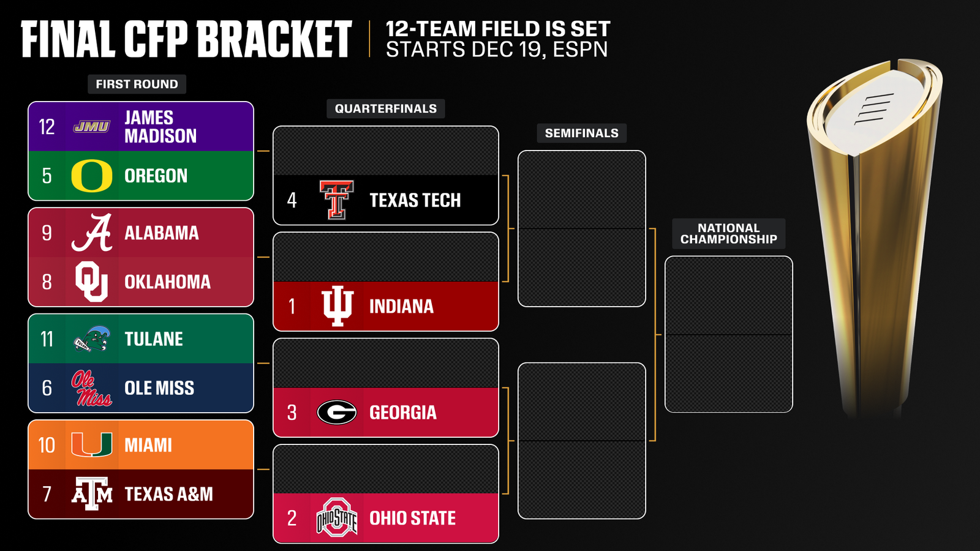Select the Indiana IU trident logo
The image size is (980, 551).
coord(337,306)
